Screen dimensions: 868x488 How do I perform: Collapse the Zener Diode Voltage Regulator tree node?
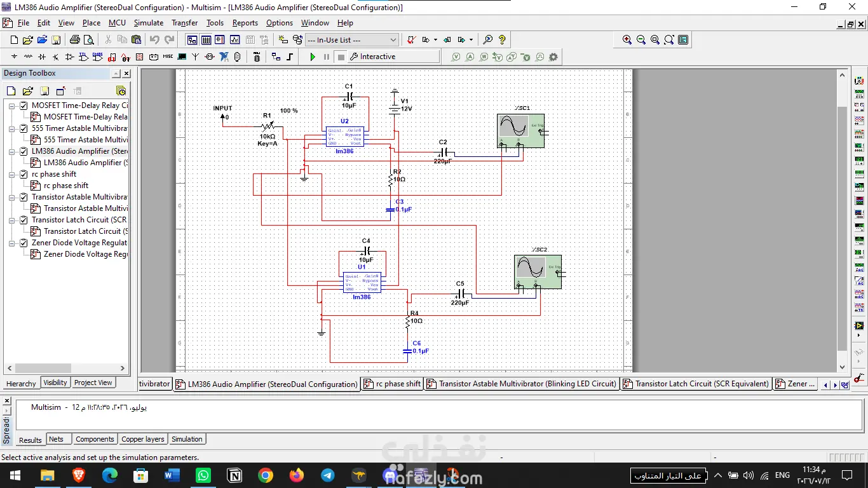coord(12,243)
